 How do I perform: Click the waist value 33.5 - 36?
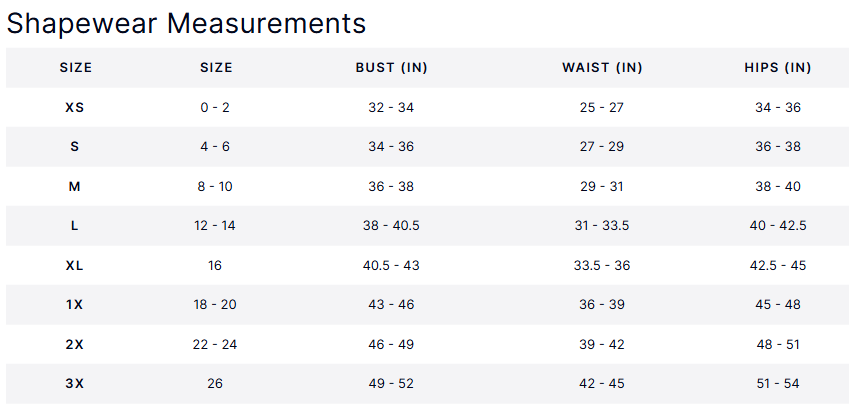[602, 266]
